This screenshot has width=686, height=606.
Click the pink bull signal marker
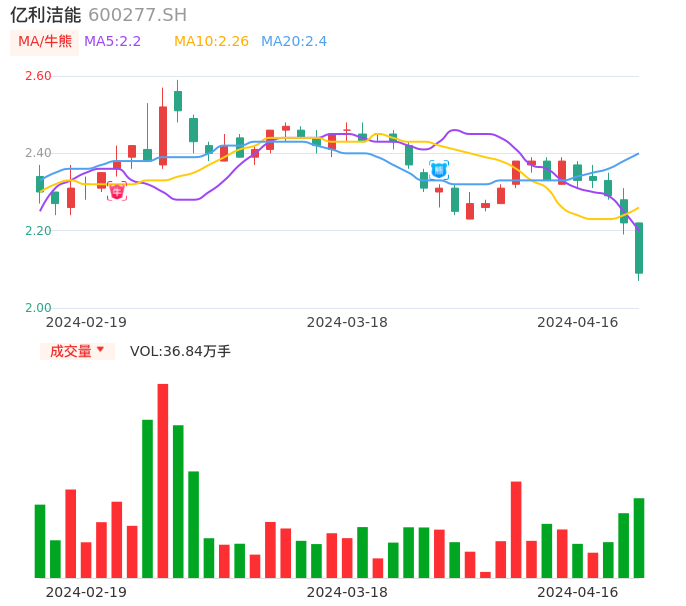[x=117, y=192]
